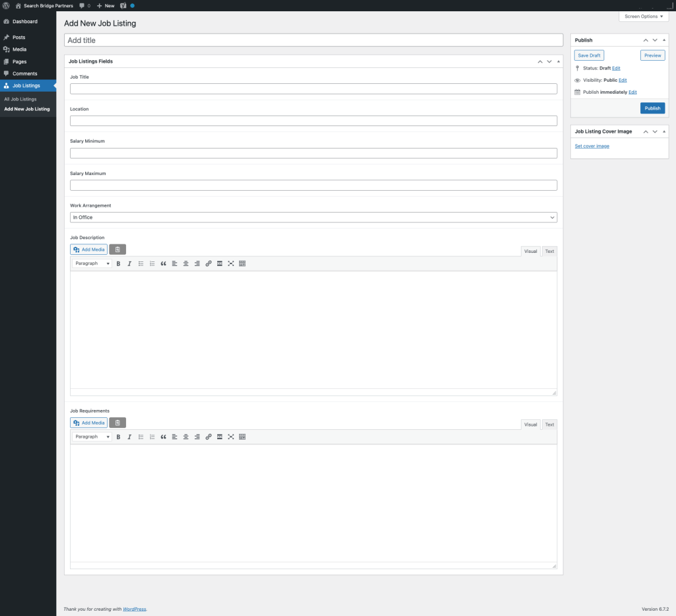Insert blockquote in Job Requirements editor
The width and height of the screenshot is (676, 616).
tap(164, 436)
